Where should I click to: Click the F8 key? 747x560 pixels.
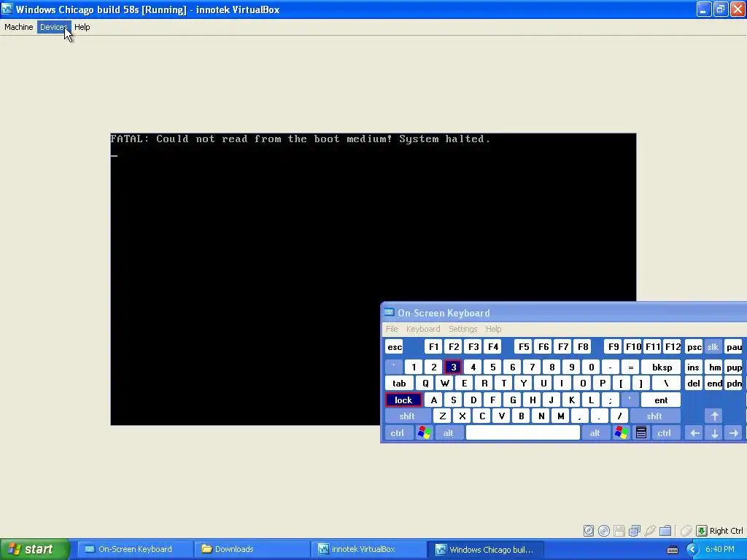coord(583,347)
